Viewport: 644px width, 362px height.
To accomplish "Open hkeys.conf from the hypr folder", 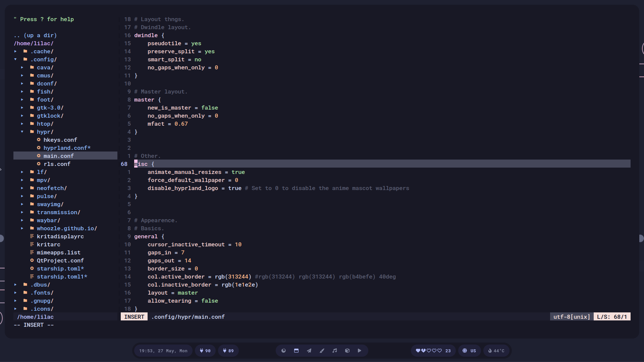I will (60, 140).
